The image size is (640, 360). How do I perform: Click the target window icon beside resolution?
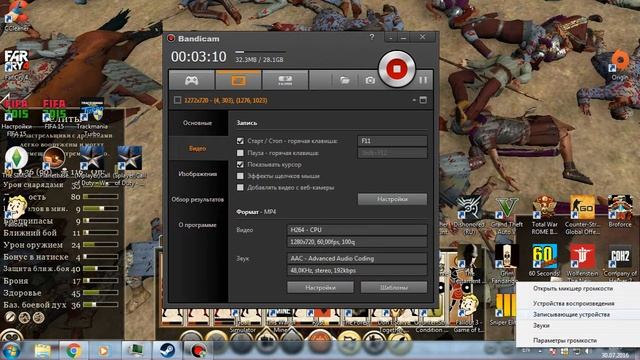423,100
